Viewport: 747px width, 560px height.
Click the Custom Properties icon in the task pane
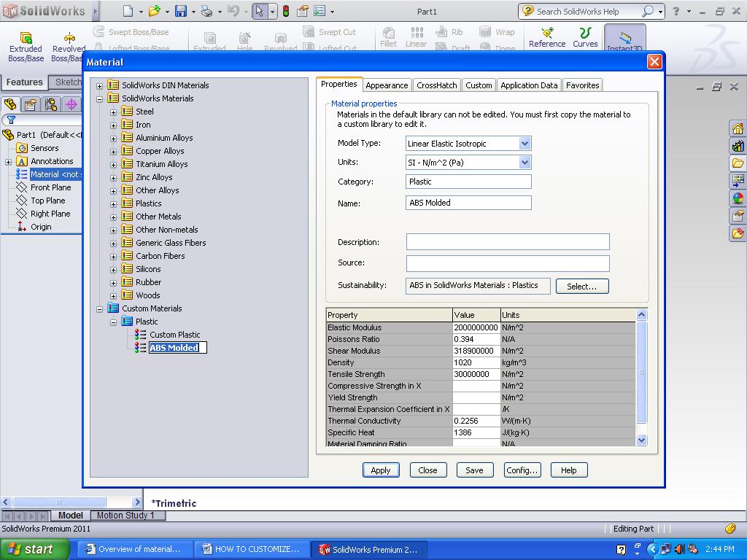[738, 216]
